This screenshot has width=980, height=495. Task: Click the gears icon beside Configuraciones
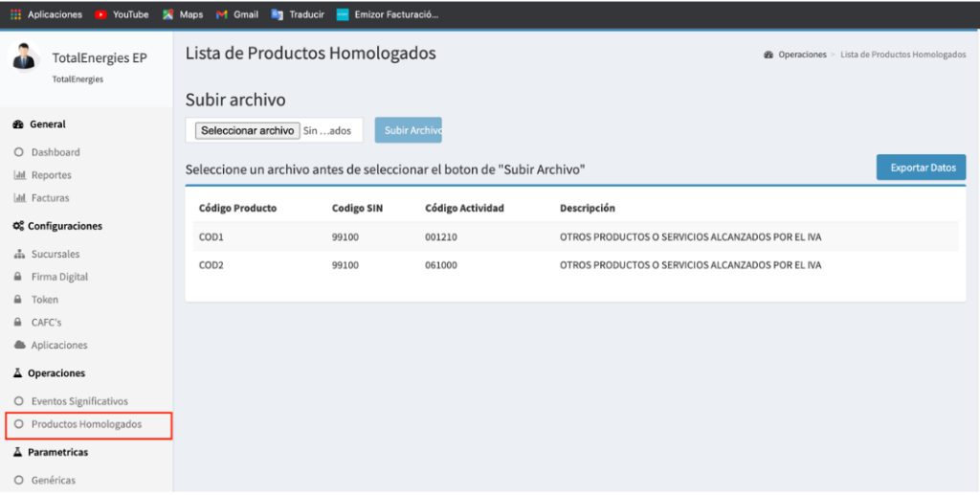(18, 226)
